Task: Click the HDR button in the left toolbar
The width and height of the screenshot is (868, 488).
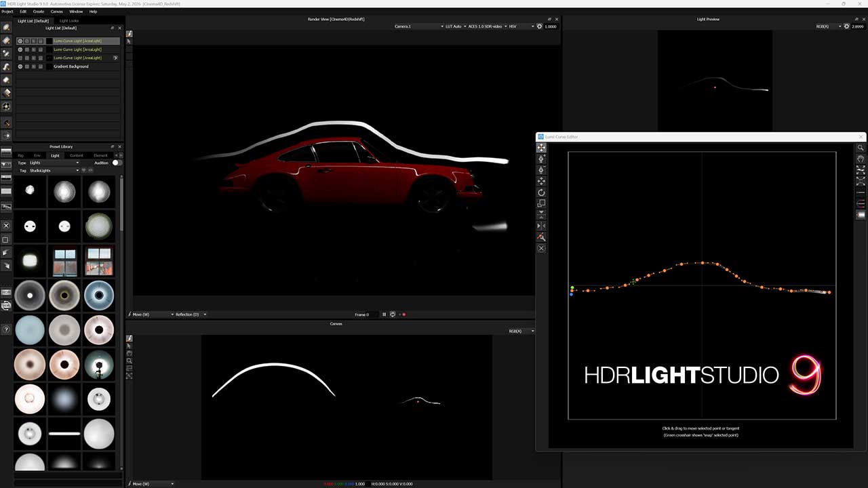Action: 6,292
